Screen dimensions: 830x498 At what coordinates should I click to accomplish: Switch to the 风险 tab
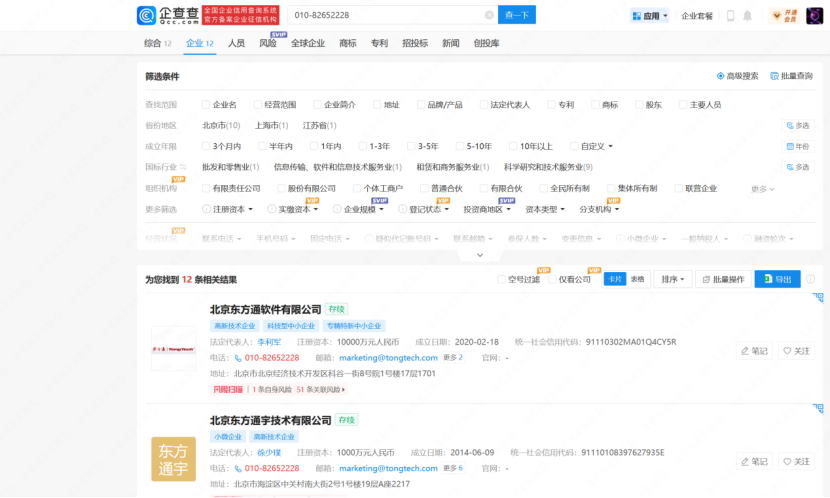pyautogui.click(x=268, y=43)
